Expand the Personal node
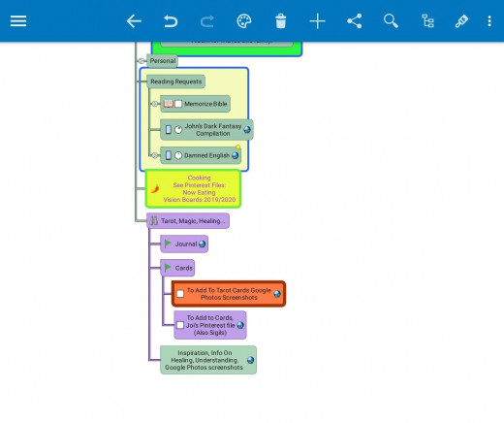The image size is (504, 423). 141,61
